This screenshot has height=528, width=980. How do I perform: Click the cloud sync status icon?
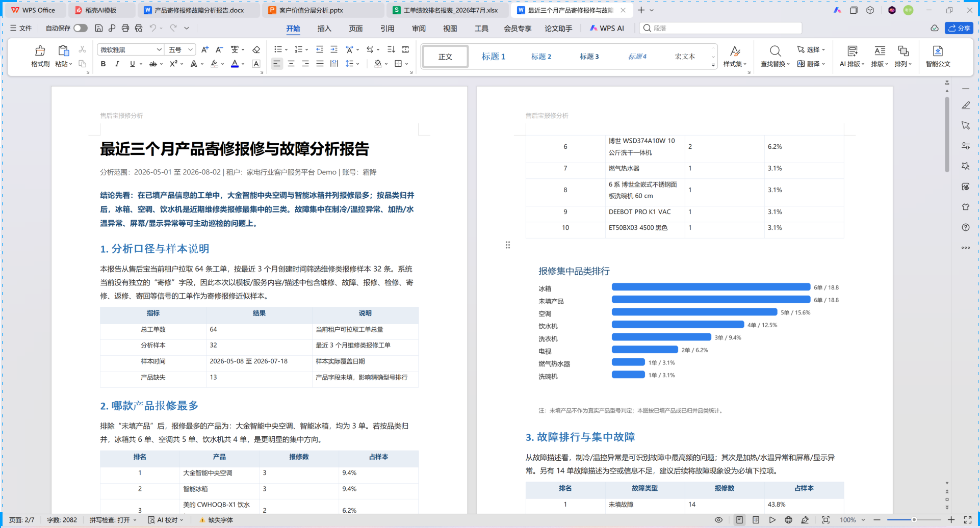pos(935,28)
